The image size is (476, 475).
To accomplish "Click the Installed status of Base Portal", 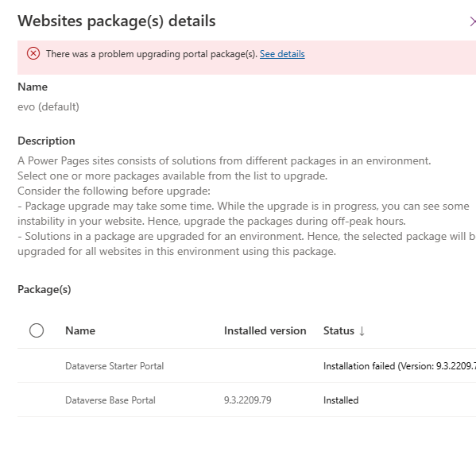I will [341, 400].
